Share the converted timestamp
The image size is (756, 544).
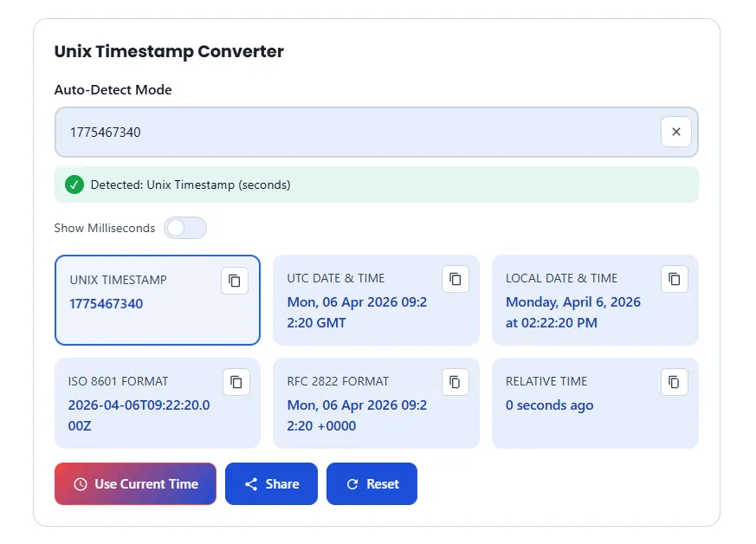(271, 484)
